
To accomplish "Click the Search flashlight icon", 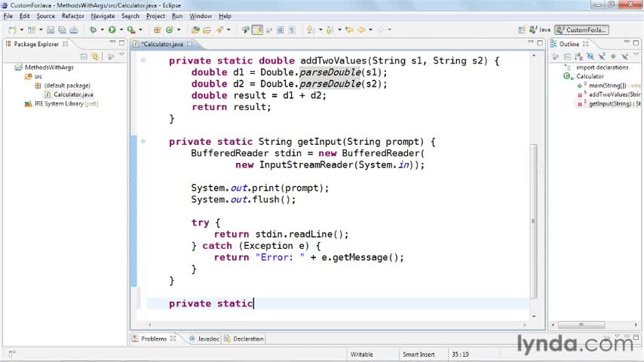I will point(220,30).
